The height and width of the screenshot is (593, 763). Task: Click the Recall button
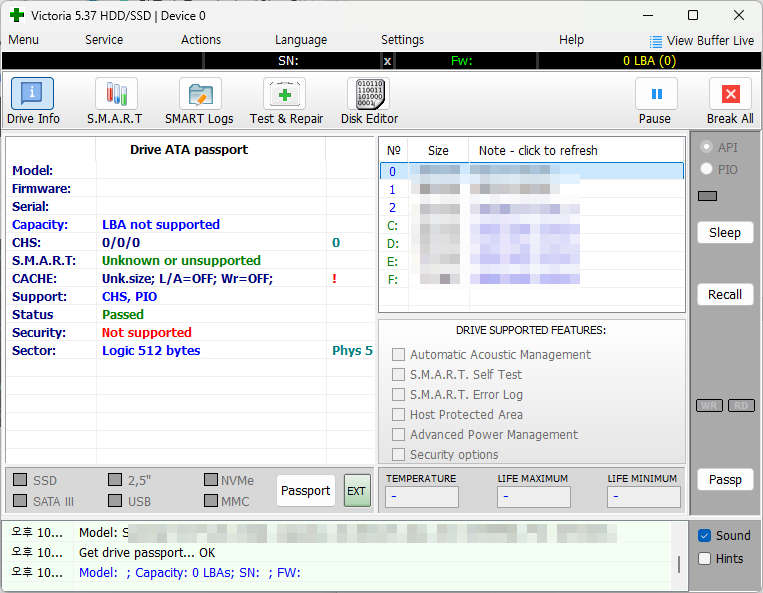pos(725,295)
